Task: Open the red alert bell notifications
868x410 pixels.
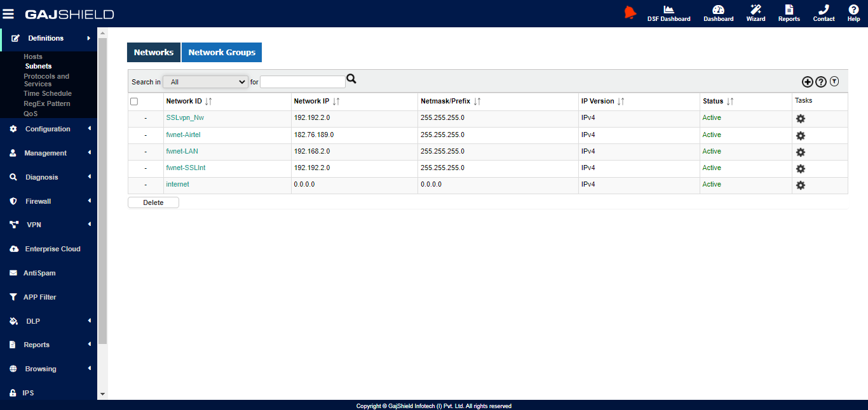Action: point(630,12)
